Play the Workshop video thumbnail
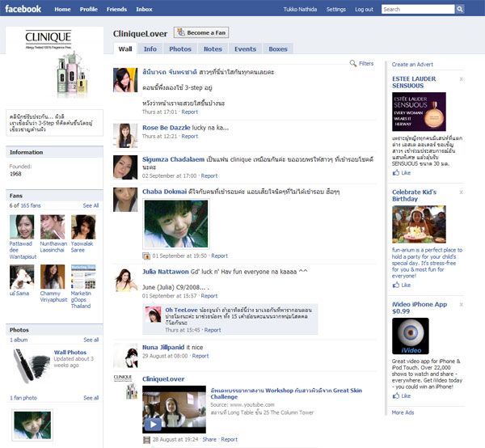The width and height of the screenshot is (485, 448). coord(174,409)
